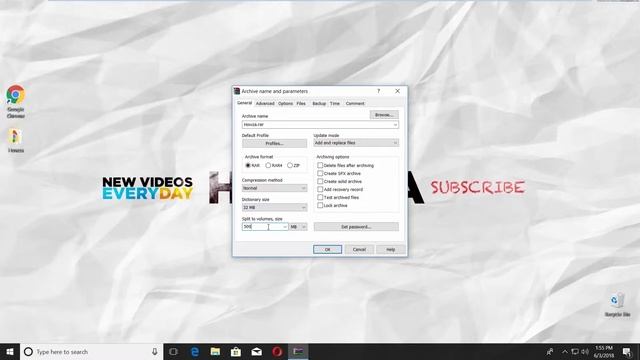Click the Type here to search box

pos(91,351)
